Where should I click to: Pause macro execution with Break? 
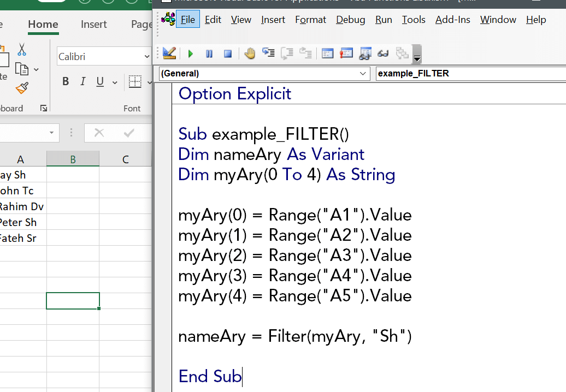[x=208, y=54]
